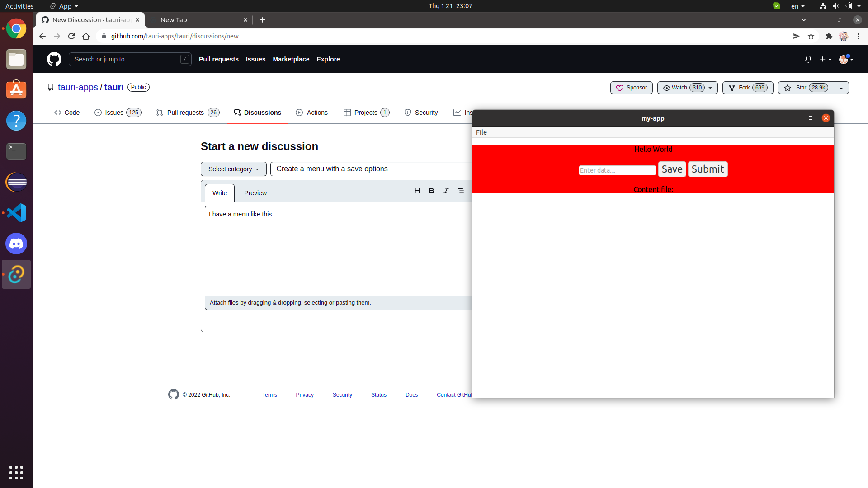Screen dimensions: 868x488
Task: Bookmark this page with the star icon
Action: (811, 36)
